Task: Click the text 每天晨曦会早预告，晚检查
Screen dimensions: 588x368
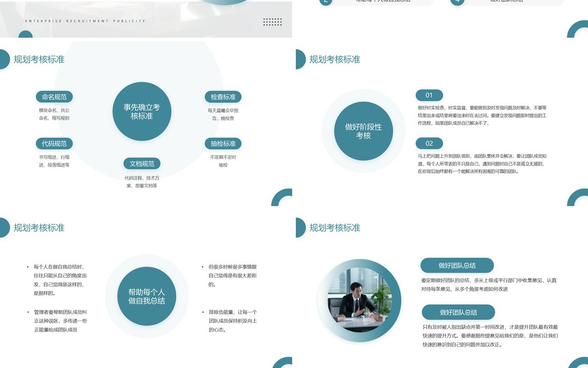Action: (223, 114)
